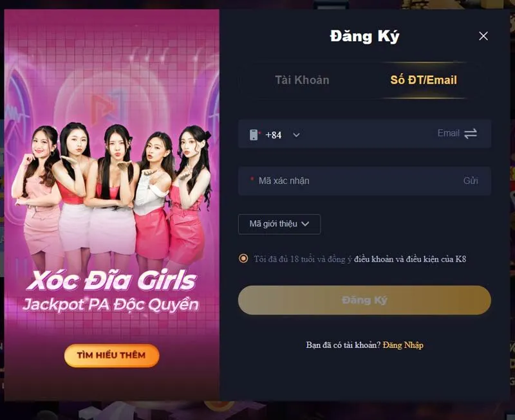This screenshot has width=515, height=420.
Task: Click the chevron next to Mã giới thiệu
Action: 305,224
